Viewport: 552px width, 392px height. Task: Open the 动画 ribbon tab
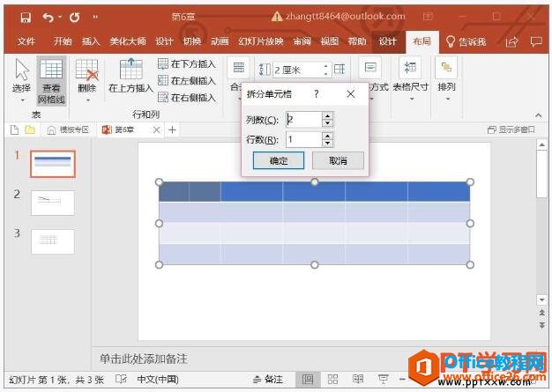[x=220, y=41]
